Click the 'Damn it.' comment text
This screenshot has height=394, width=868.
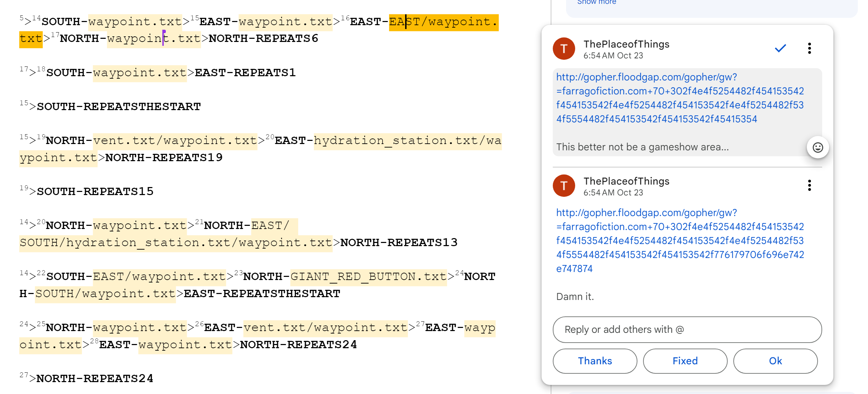575,296
